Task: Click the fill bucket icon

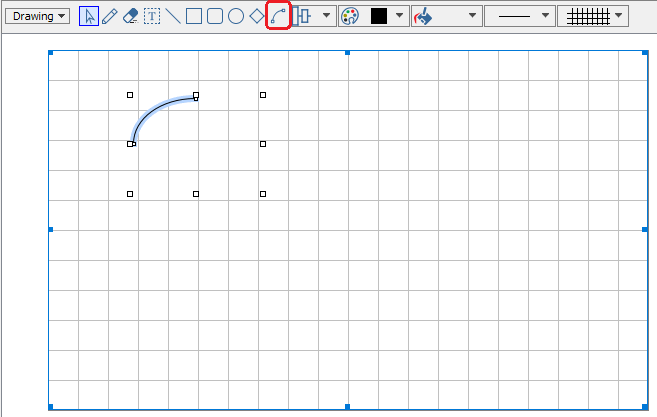Action: 424,16
